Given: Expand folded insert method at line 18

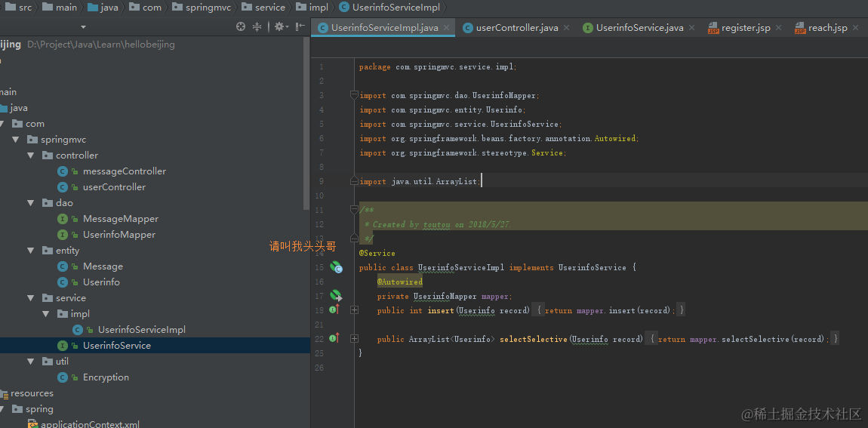Looking at the screenshot, I should 354,310.
